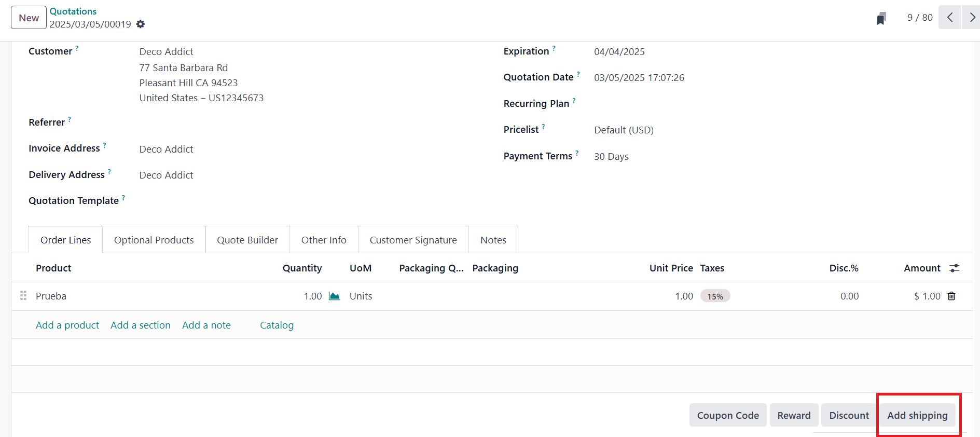Click the Quotations breadcrumb link
980x437 pixels.
coord(73,11)
